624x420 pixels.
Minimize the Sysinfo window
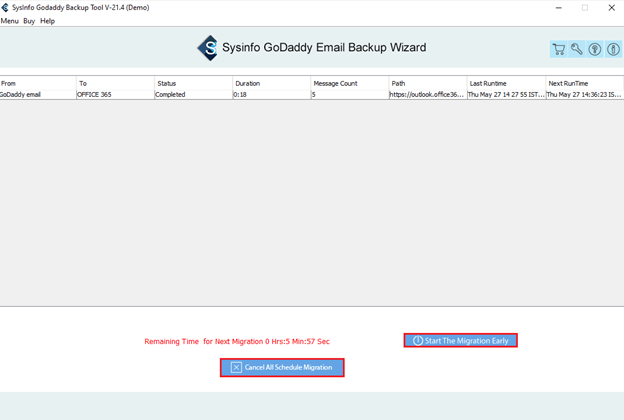(x=559, y=8)
